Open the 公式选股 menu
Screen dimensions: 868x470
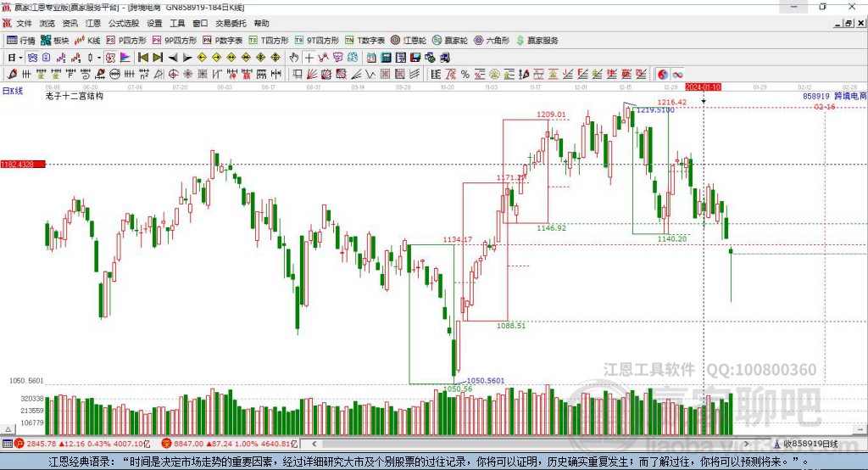click(124, 23)
